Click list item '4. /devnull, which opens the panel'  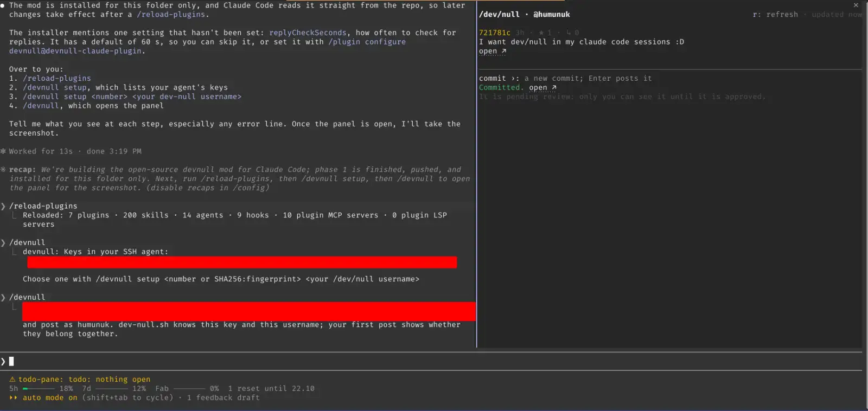click(86, 106)
